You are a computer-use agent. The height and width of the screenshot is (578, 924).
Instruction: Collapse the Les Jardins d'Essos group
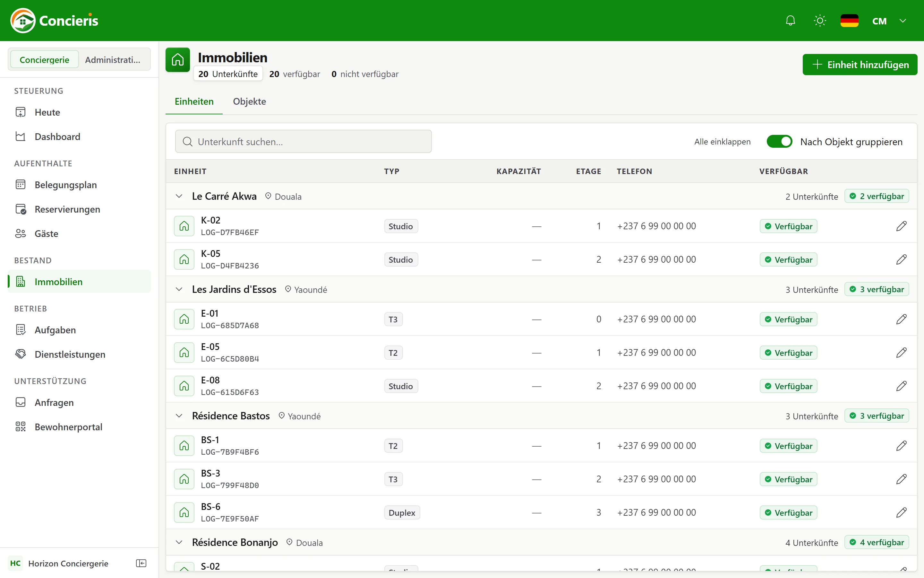tap(179, 289)
